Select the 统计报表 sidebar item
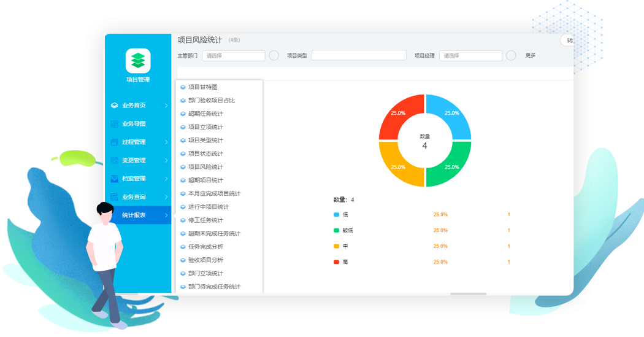Viewport: 644px width, 337px height. tap(134, 215)
